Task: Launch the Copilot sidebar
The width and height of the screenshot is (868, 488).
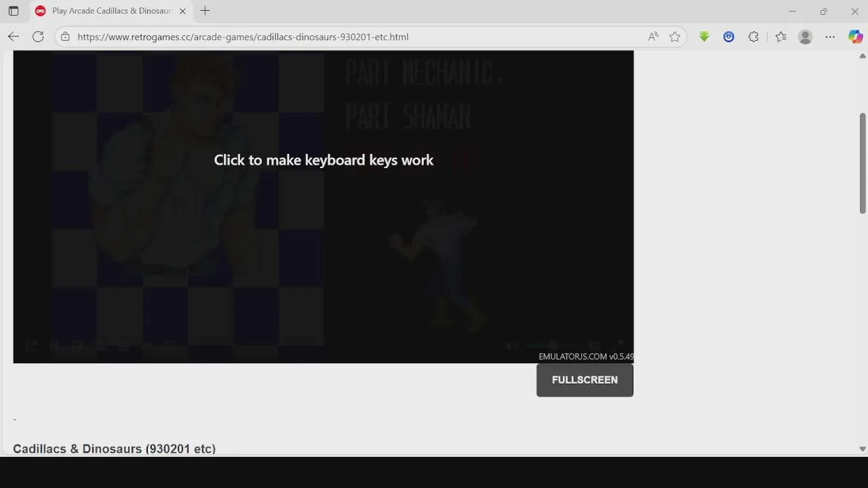Action: (x=856, y=37)
